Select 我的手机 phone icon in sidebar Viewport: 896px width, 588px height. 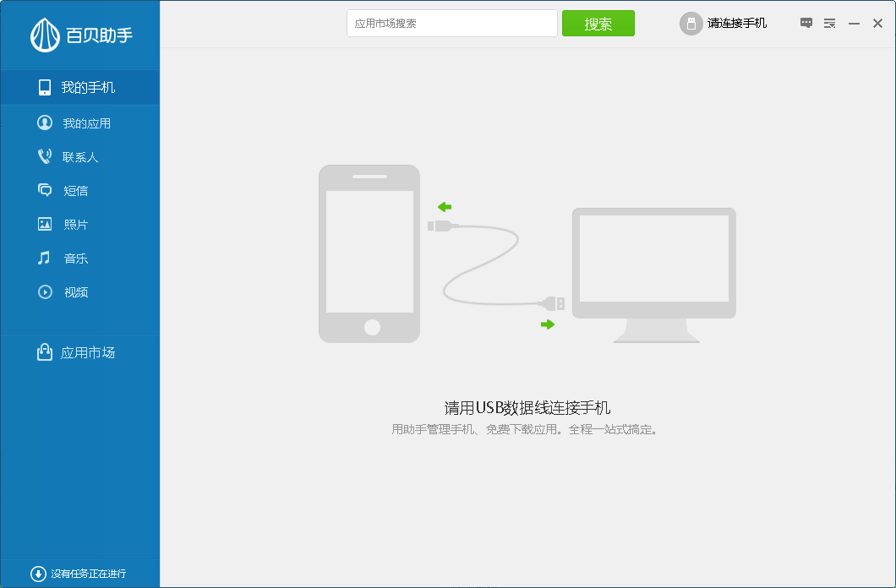[x=45, y=87]
